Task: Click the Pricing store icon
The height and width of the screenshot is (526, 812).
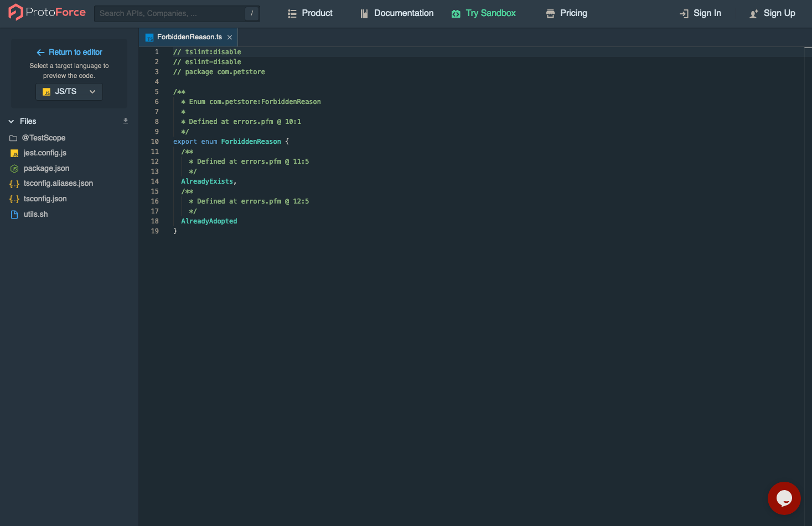Action: tap(550, 14)
